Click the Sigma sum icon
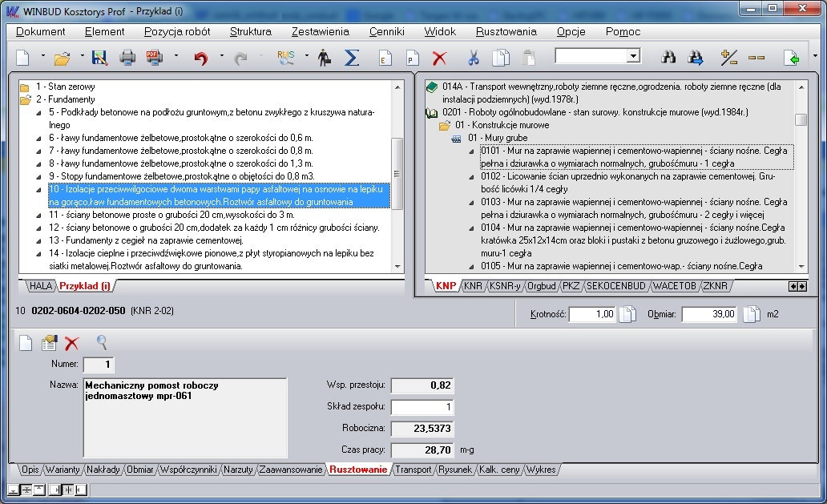 (352, 58)
